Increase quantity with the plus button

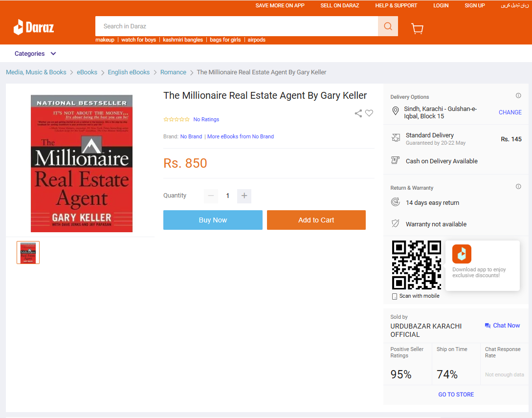[x=244, y=196]
